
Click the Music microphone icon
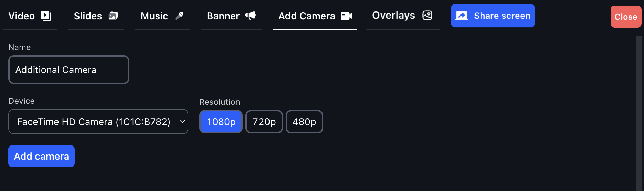tap(179, 16)
